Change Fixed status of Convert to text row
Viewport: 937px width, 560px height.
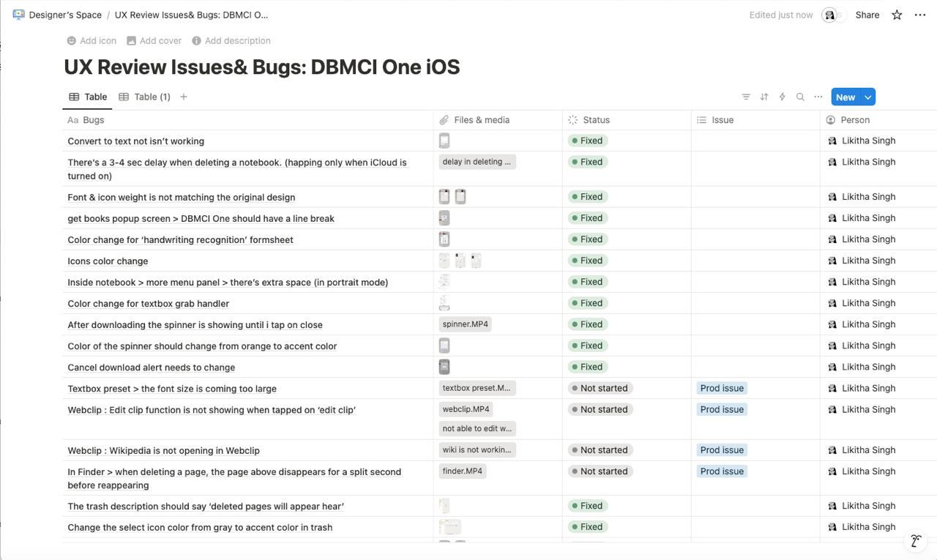pyautogui.click(x=587, y=141)
